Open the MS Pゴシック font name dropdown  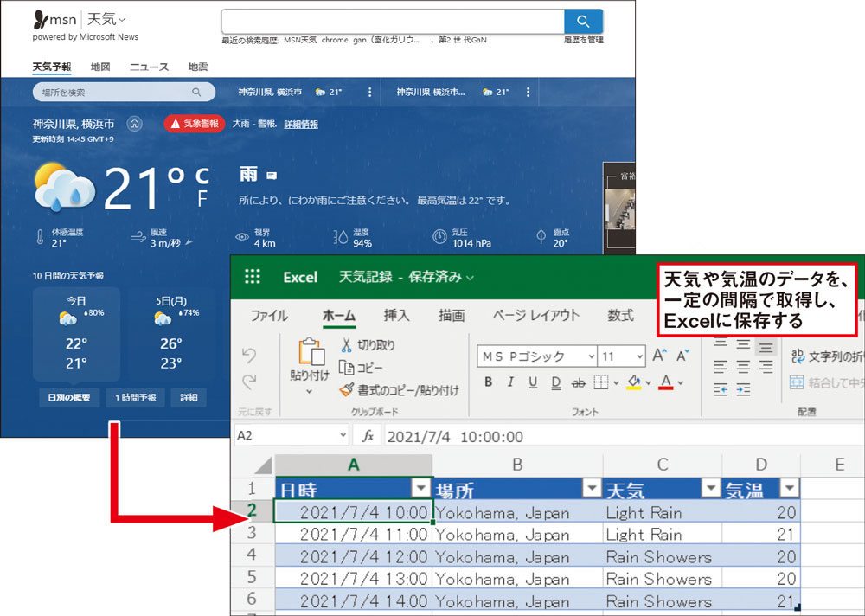592,356
